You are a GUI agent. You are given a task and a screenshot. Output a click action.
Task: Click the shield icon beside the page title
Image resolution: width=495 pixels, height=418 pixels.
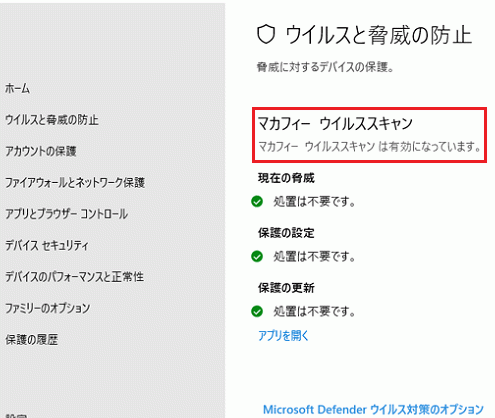click(x=266, y=35)
